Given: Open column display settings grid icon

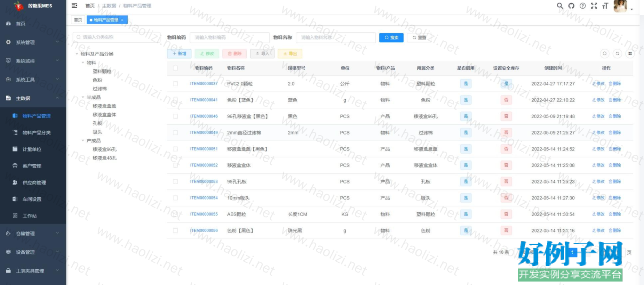Looking at the screenshot, I should [x=630, y=54].
